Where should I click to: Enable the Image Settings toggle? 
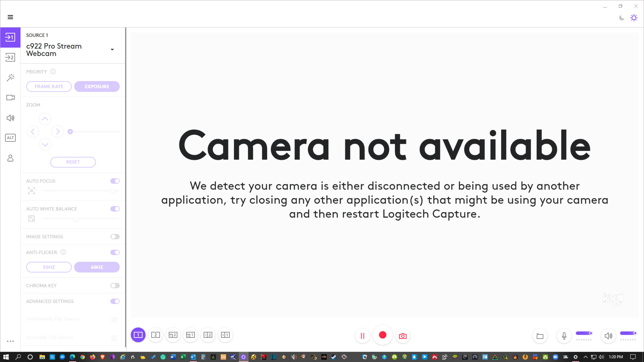coord(115,237)
